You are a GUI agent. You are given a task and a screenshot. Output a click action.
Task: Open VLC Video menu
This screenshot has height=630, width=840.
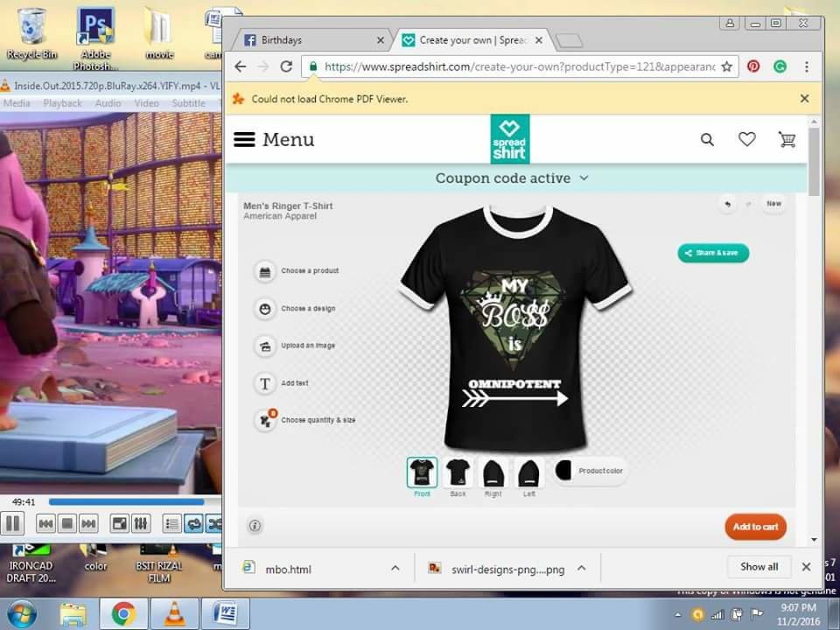(x=146, y=103)
